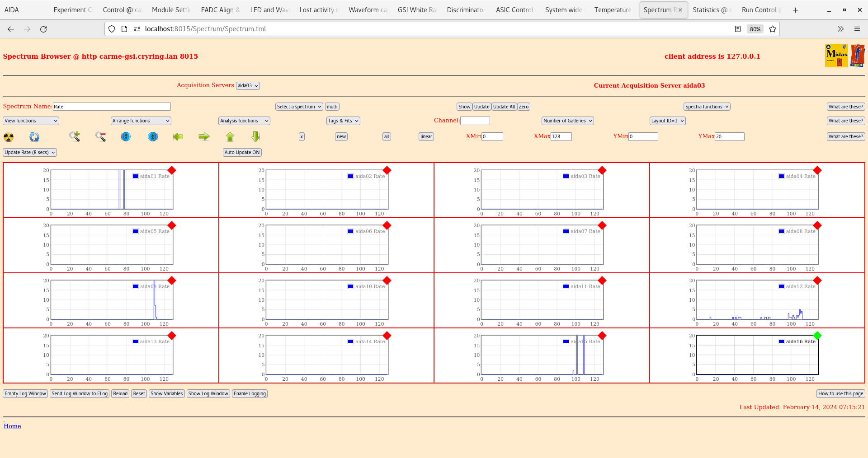Select the green diamond on aida16 Rate
868x458 pixels.
(x=817, y=336)
